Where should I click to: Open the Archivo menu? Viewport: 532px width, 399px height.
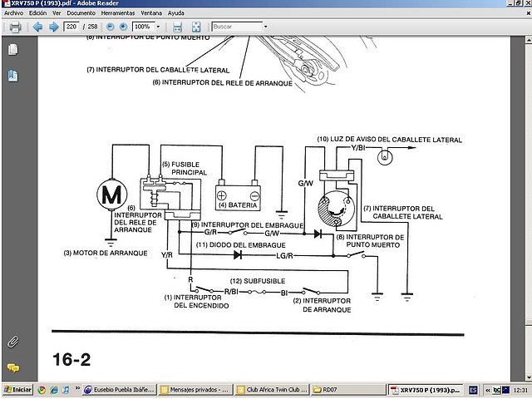(13, 13)
